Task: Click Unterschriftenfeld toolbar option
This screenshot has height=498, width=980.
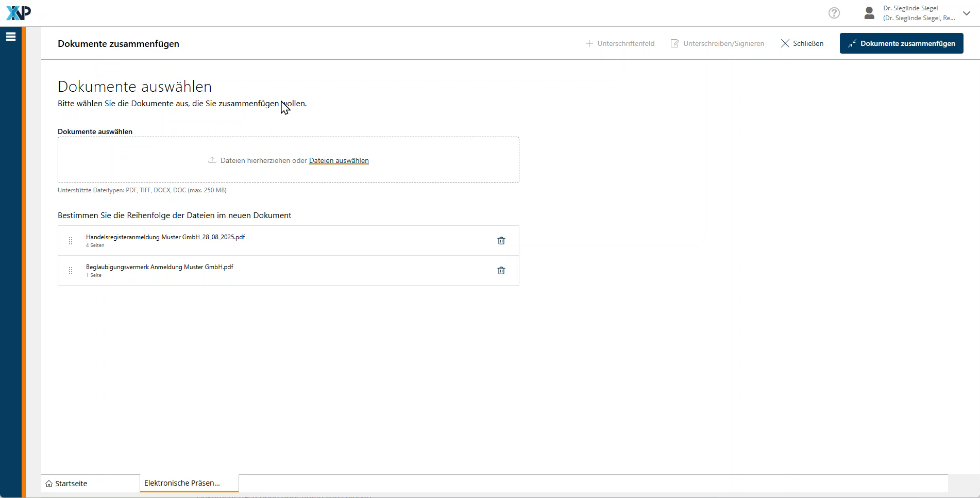Action: 620,43
